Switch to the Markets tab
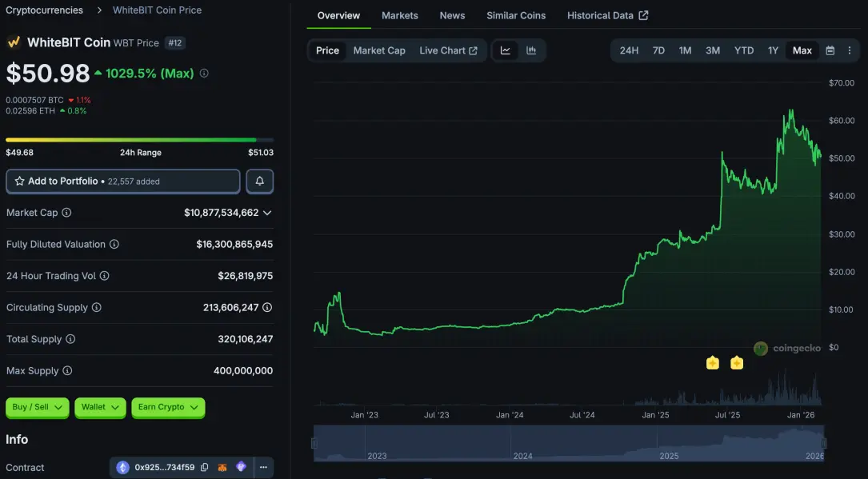 click(400, 15)
